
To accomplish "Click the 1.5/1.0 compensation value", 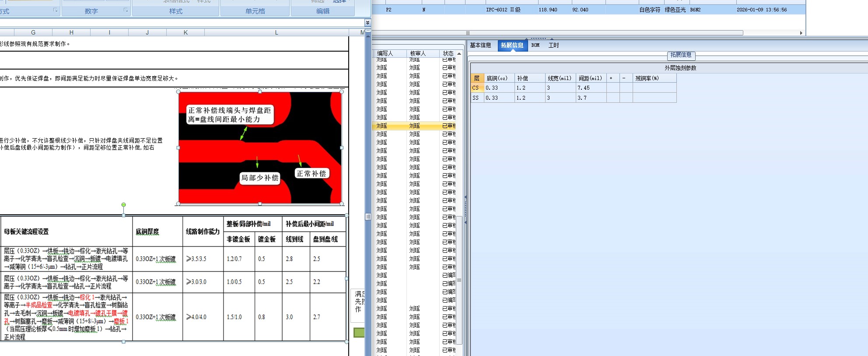I will (234, 317).
